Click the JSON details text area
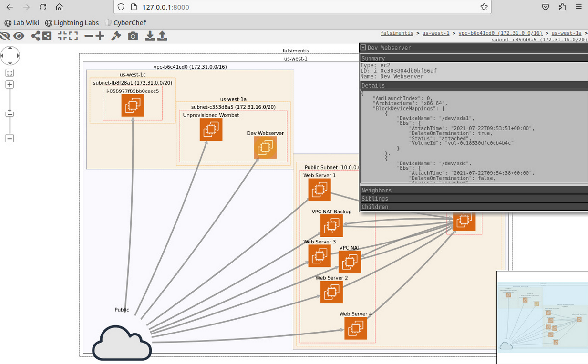The image size is (588, 364). (474, 137)
